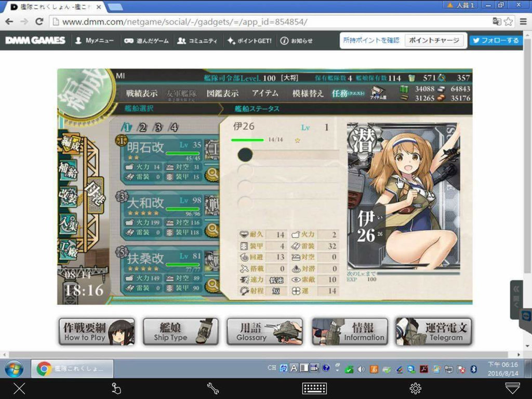
Task: Open 遊んだゲーム in the DMM nav bar
Action: click(146, 41)
